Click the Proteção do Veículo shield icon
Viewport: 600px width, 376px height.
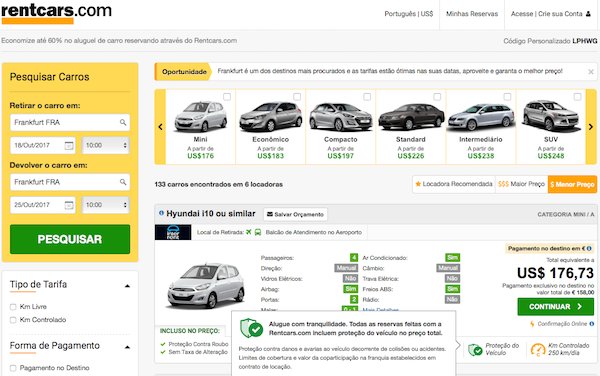coord(475,349)
